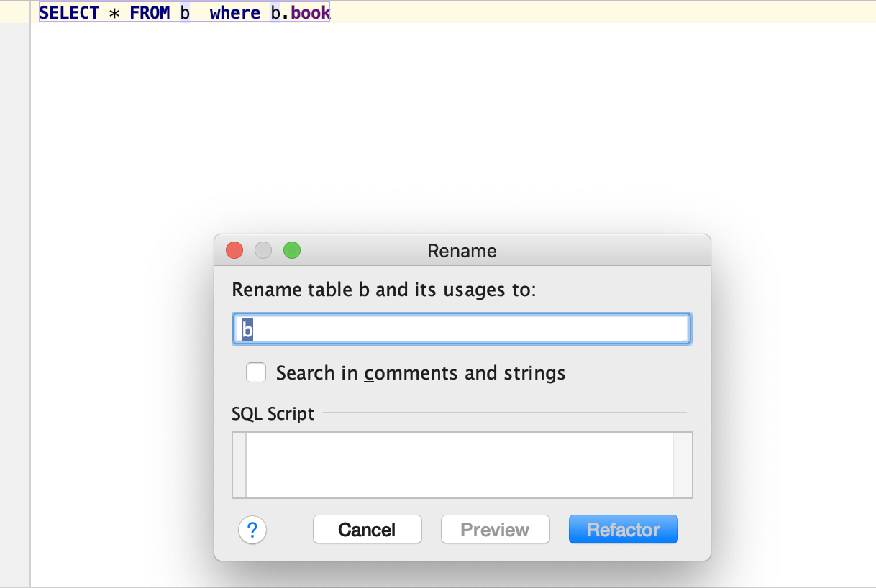Image resolution: width=876 pixels, height=588 pixels.
Task: Click the SQL Script section label
Action: coord(273,414)
